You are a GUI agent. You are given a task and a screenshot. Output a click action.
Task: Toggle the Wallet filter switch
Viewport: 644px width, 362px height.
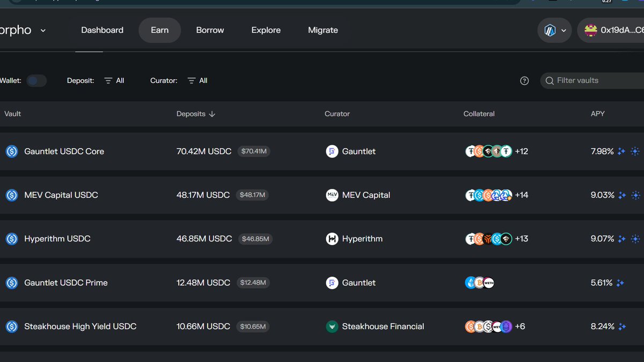pyautogui.click(x=36, y=80)
